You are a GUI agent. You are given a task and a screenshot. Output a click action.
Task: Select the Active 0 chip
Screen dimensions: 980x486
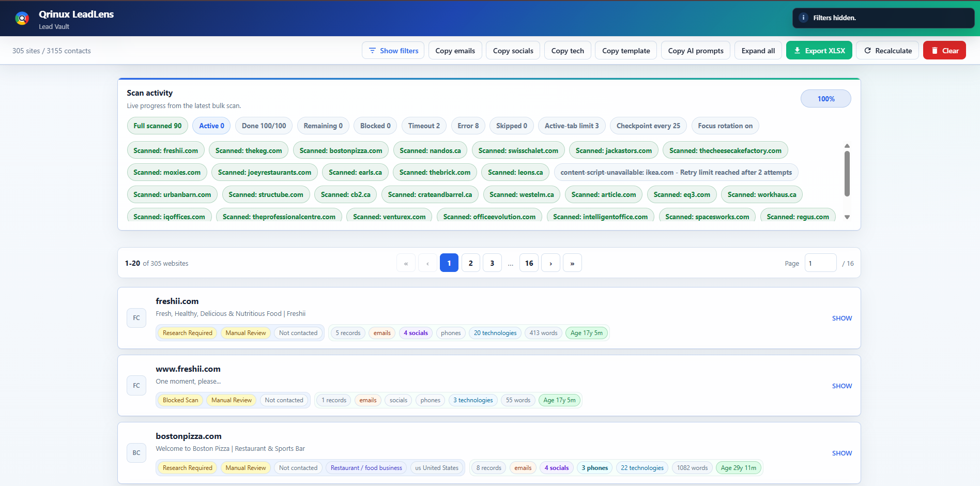[x=212, y=126]
